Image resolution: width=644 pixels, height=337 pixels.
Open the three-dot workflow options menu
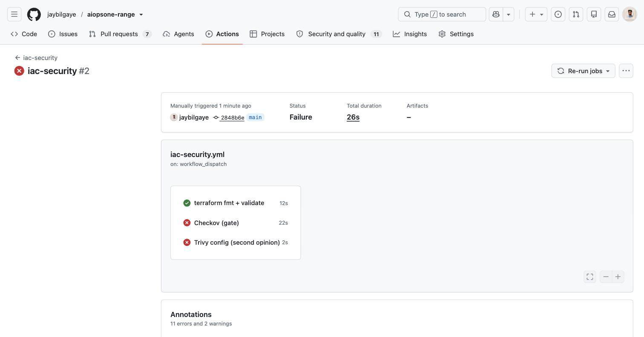626,71
